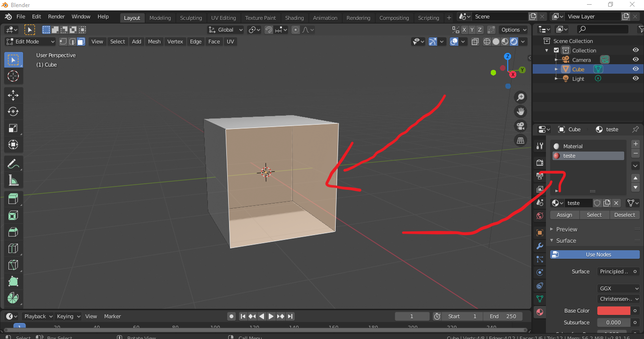Click the Assign material button
This screenshot has height=339, width=644.
pos(564,215)
